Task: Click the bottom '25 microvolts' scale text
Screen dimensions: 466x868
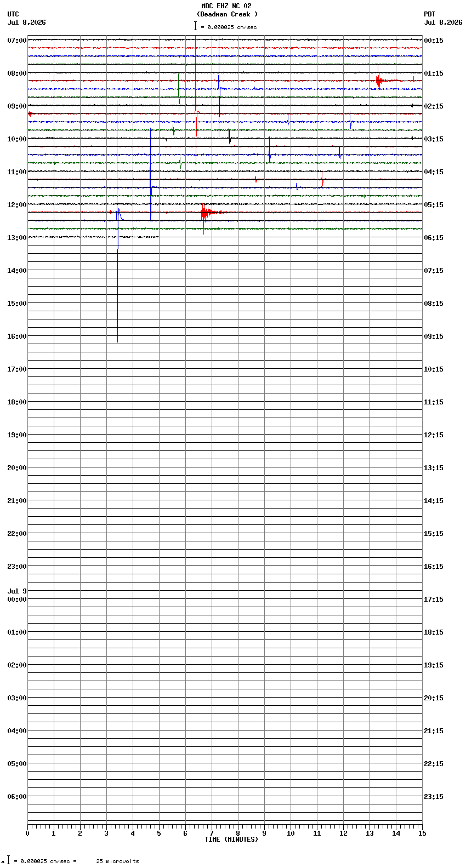Action: click(117, 861)
